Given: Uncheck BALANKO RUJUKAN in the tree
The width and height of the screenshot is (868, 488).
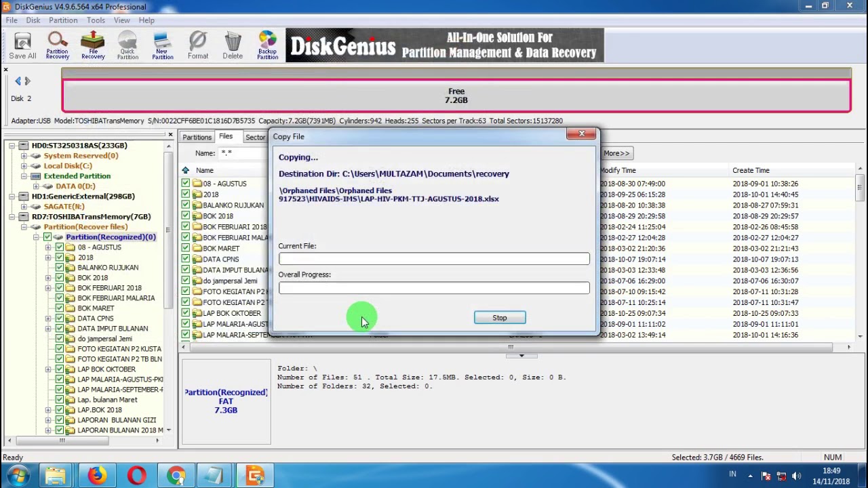Looking at the screenshot, I should coord(60,267).
